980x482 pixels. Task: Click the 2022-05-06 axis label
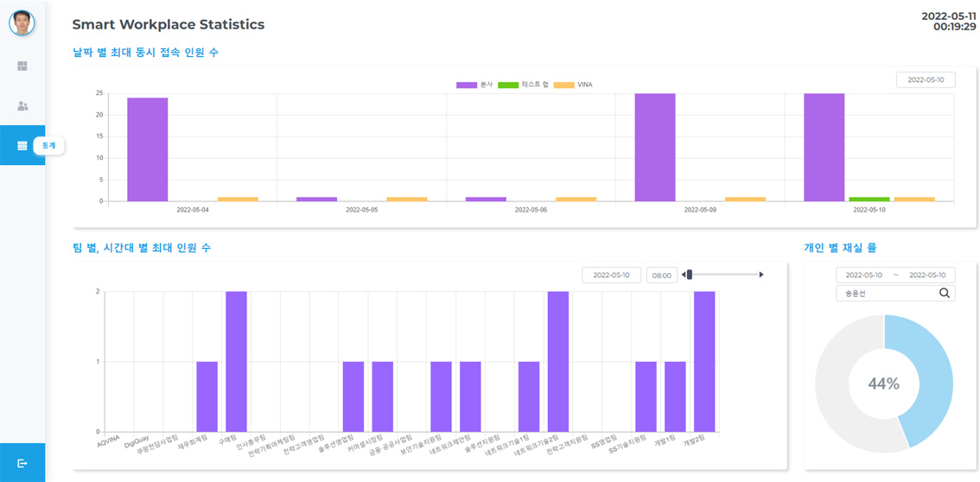pyautogui.click(x=531, y=210)
